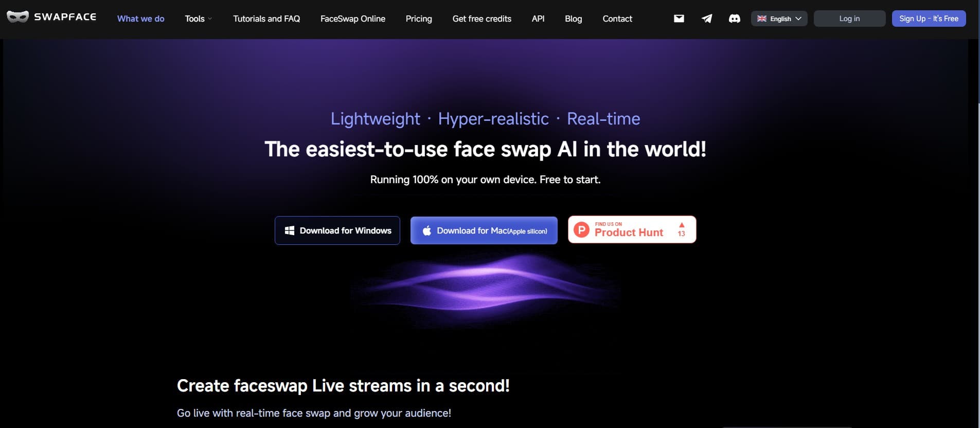The width and height of the screenshot is (980, 428).
Task: Open the email envelope icon
Action: coord(679,19)
